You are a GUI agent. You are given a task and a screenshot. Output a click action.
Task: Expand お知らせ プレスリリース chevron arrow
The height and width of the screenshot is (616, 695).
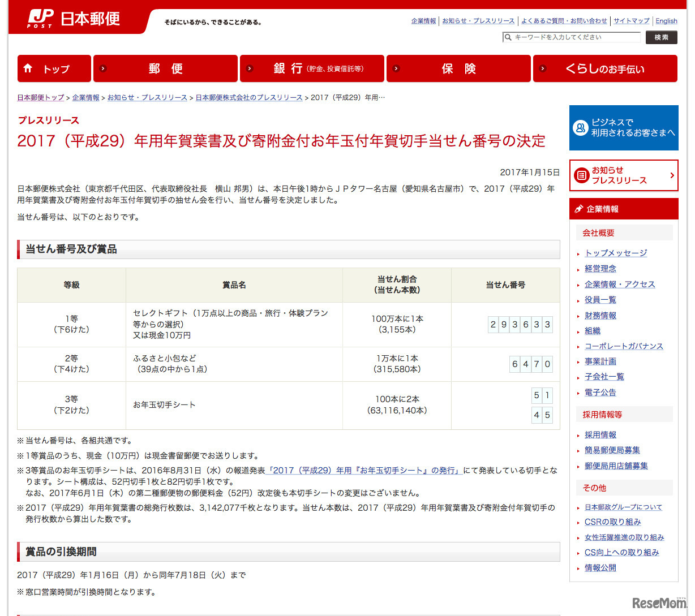(672, 175)
